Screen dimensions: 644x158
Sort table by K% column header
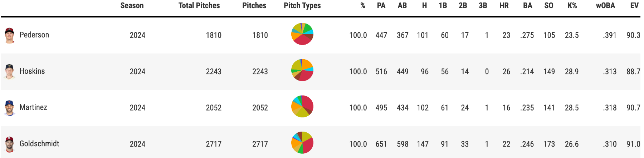click(x=572, y=6)
